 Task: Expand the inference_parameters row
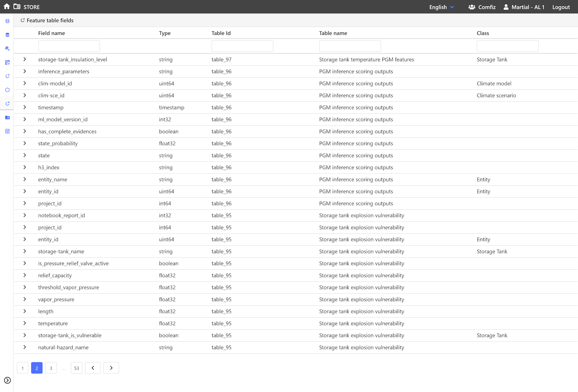point(25,71)
